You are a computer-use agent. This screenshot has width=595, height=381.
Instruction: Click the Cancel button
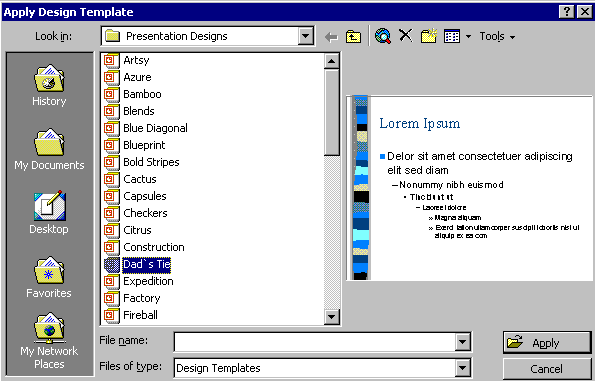(547, 368)
